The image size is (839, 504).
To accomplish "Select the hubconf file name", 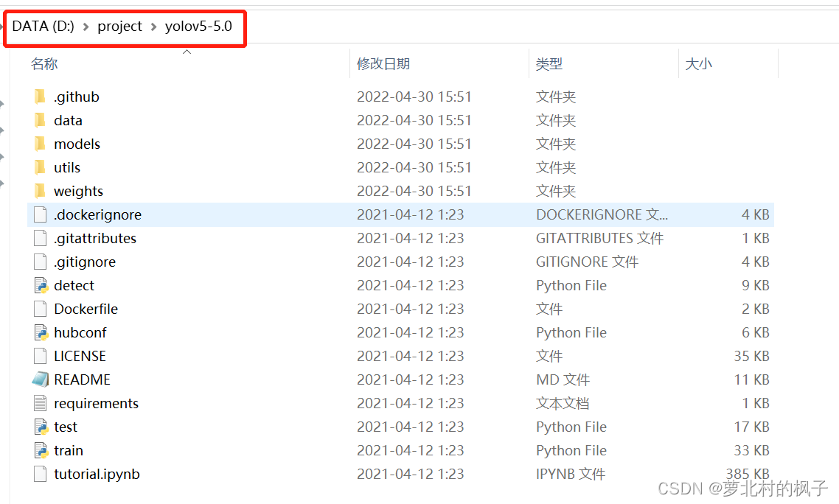I will [x=80, y=332].
